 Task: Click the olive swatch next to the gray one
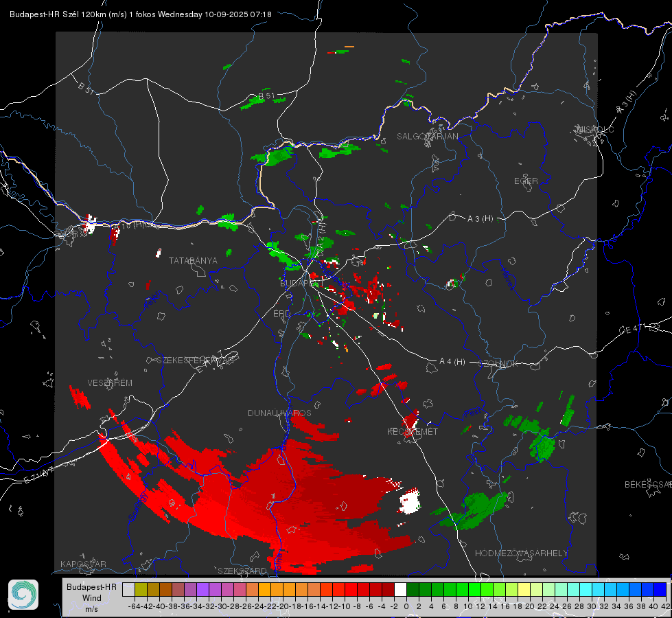pyautogui.click(x=141, y=589)
